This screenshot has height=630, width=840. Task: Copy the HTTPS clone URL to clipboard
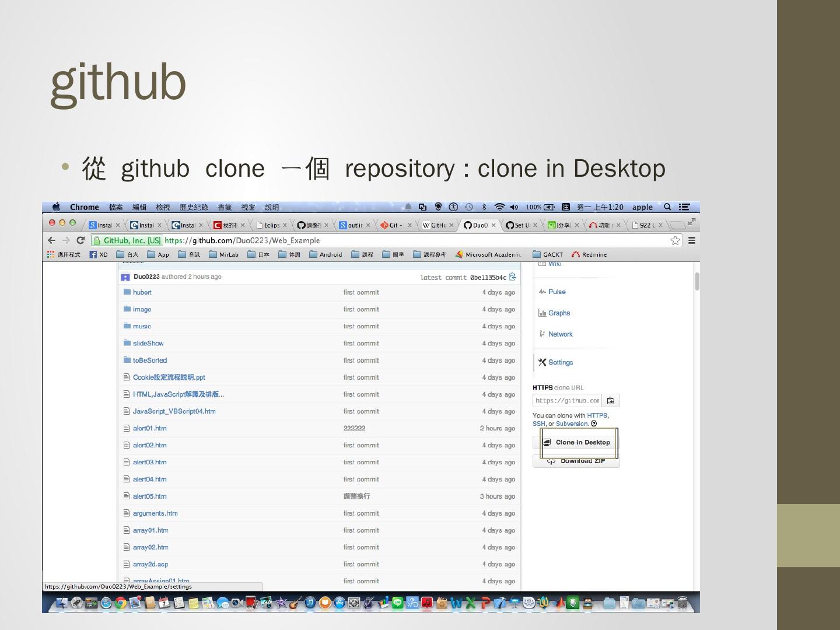coord(611,401)
